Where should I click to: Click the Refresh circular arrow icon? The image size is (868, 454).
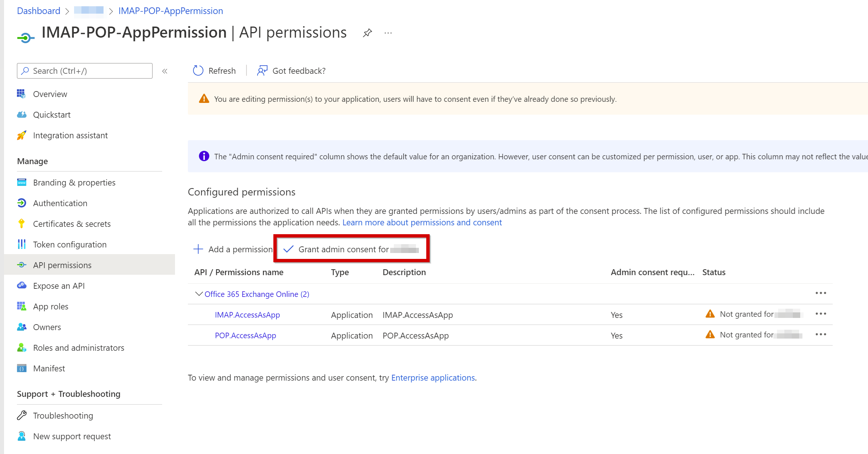click(x=198, y=70)
